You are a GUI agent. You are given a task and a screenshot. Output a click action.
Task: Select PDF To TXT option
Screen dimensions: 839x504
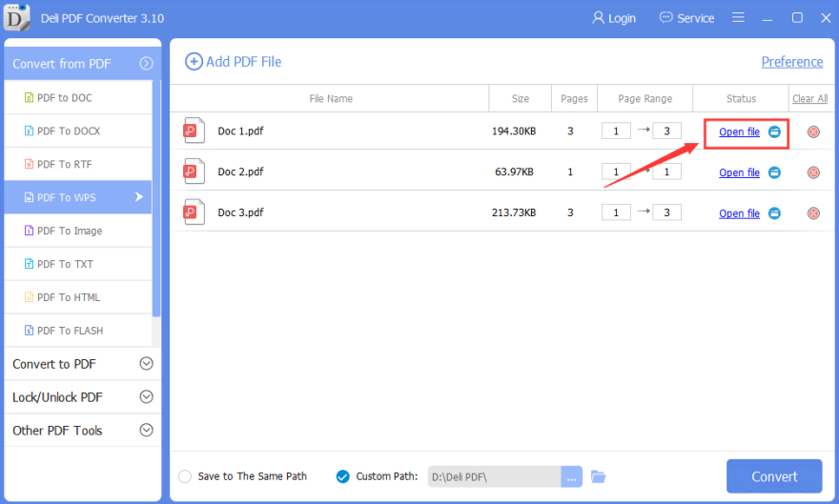coord(78,264)
